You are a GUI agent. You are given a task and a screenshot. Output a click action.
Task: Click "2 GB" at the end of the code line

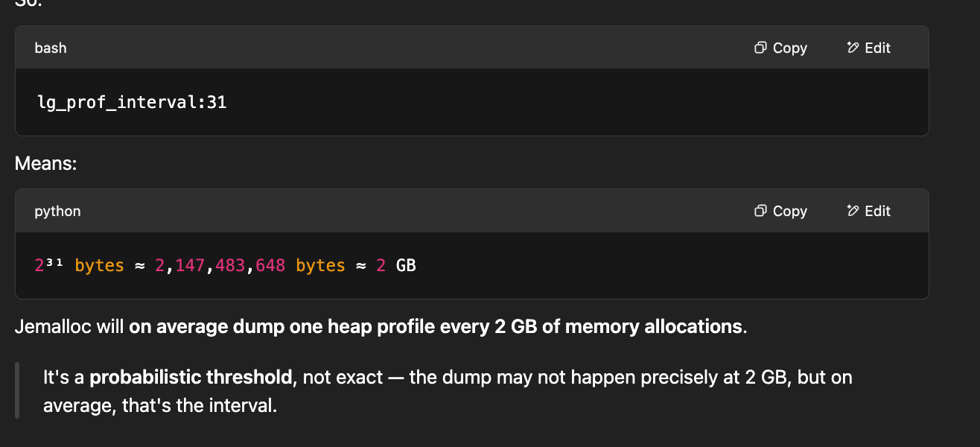(x=395, y=265)
